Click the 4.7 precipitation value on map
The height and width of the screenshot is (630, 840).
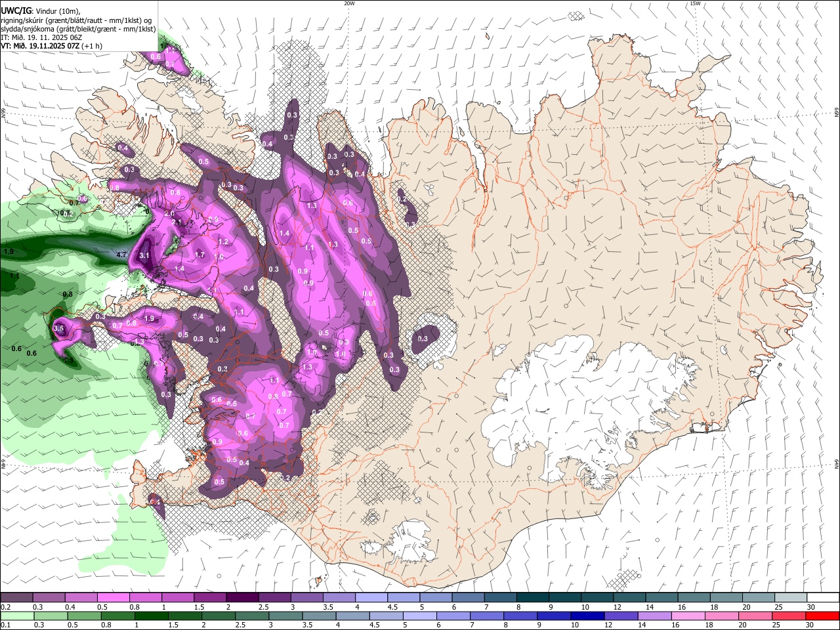(121, 255)
